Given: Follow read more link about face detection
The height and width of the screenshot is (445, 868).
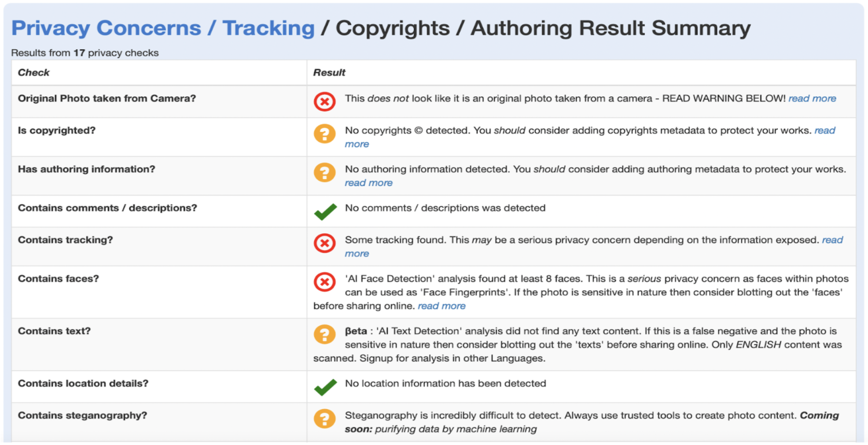Looking at the screenshot, I should click(x=441, y=306).
